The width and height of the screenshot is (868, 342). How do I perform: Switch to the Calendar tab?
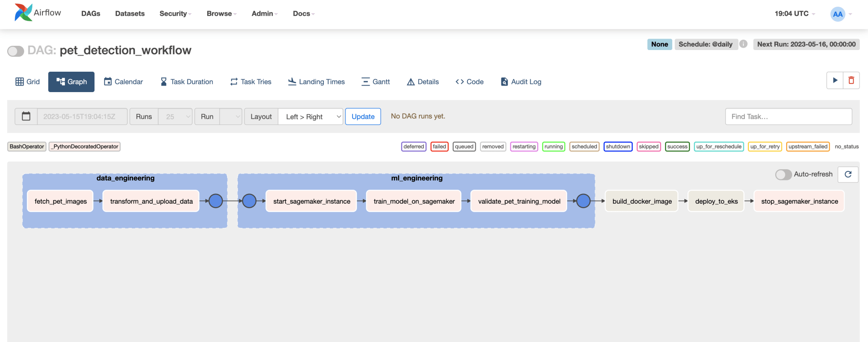(123, 81)
